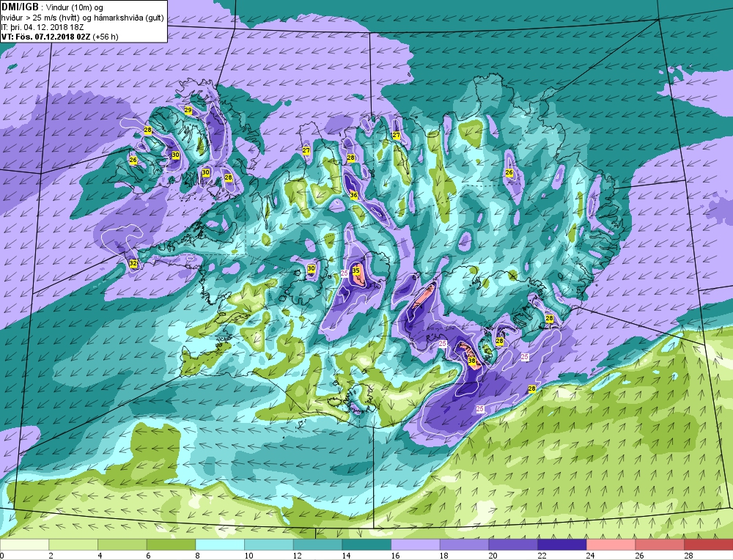Click the yellow 26 label in northeast Iceland
This screenshot has height=560, width=733.
tap(509, 172)
